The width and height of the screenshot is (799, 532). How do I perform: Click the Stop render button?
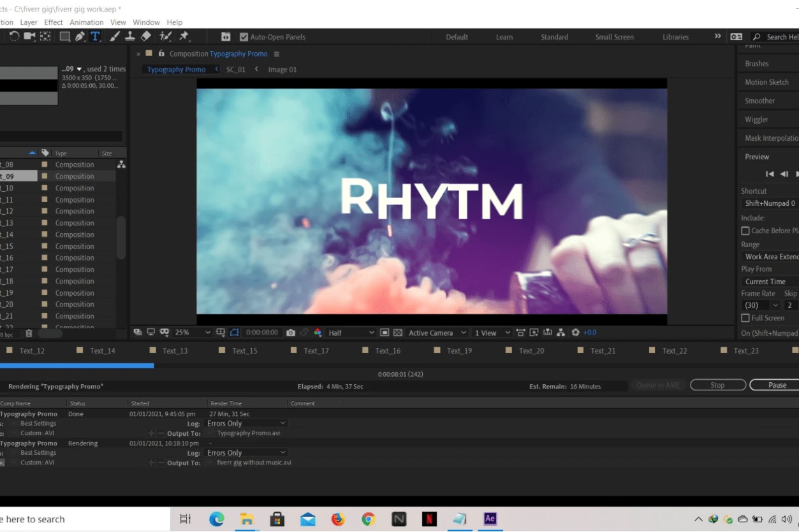pyautogui.click(x=717, y=385)
